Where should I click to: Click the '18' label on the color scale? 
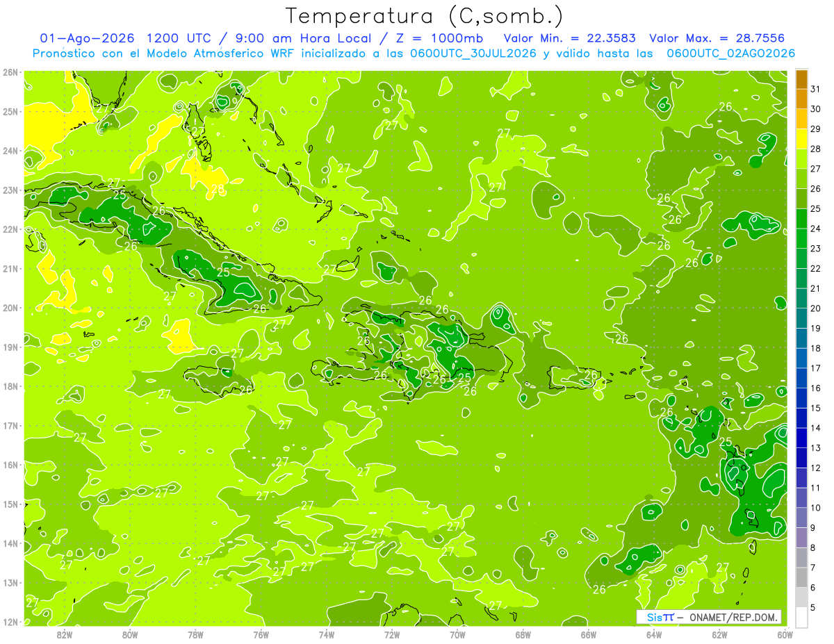coord(816,348)
